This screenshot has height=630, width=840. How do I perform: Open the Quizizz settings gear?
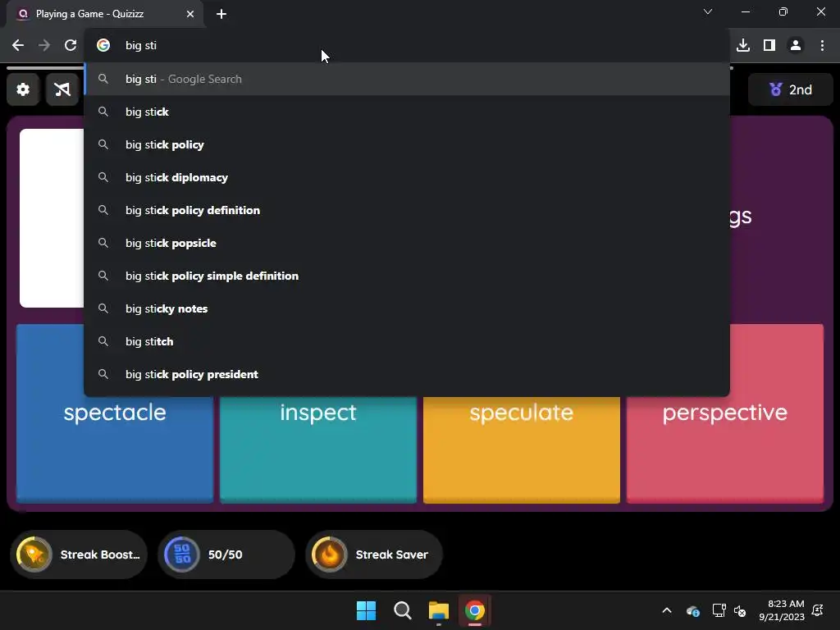(23, 89)
